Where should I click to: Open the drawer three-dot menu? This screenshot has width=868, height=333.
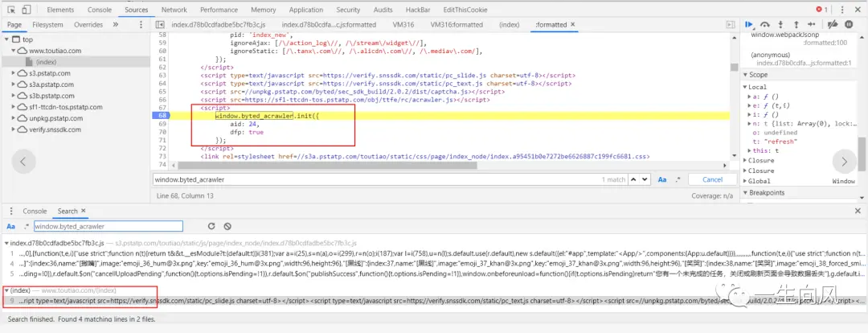click(11, 211)
